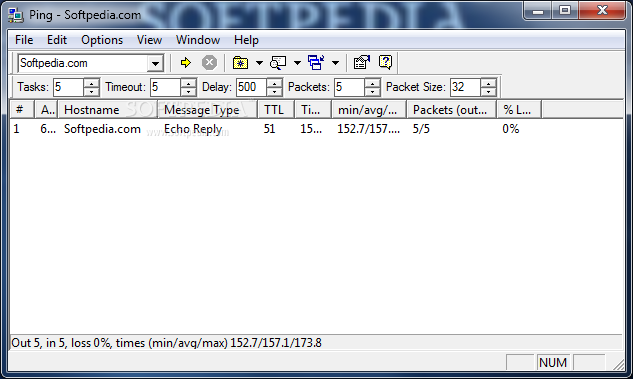Open the File menu
This screenshot has width=633, height=379.
click(x=24, y=40)
